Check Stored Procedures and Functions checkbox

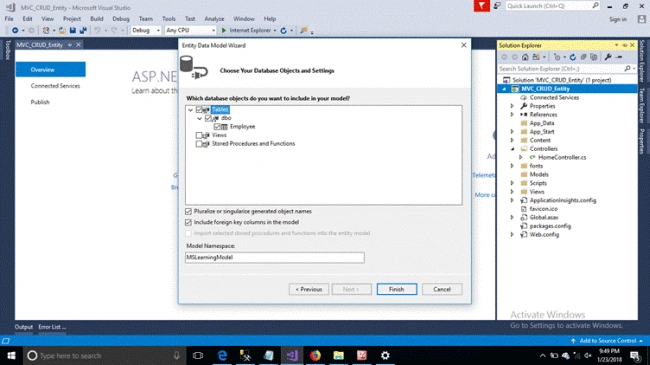click(199, 144)
